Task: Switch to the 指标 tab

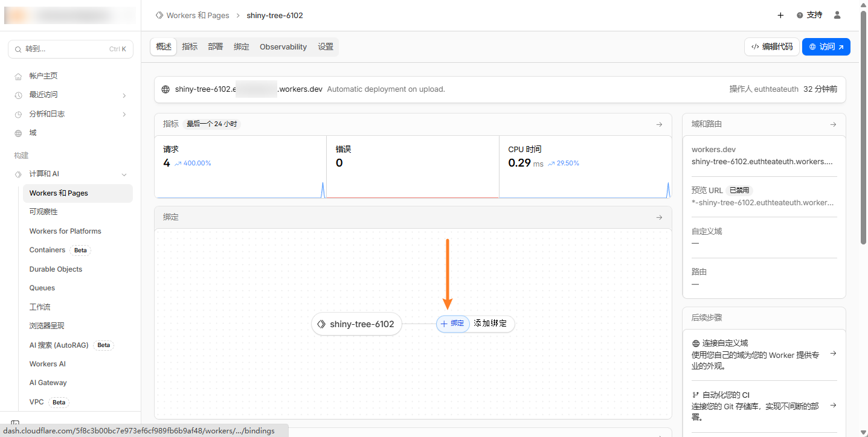Action: pyautogui.click(x=190, y=46)
